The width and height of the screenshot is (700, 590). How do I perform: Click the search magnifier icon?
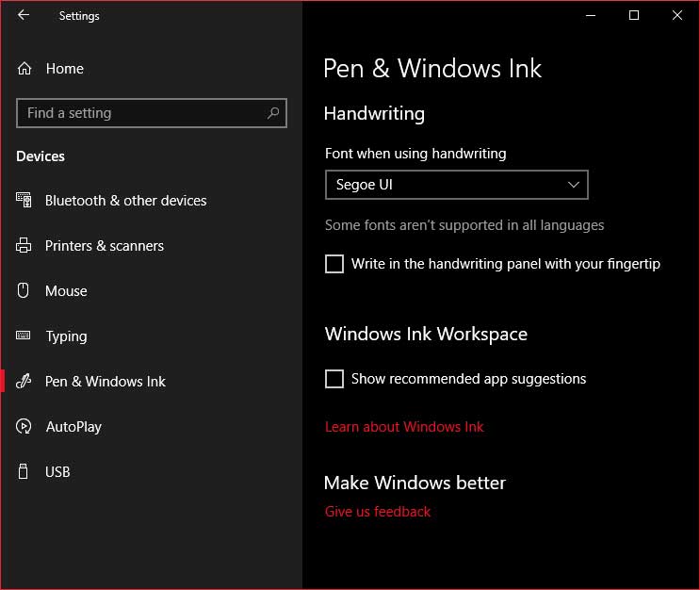click(x=273, y=113)
